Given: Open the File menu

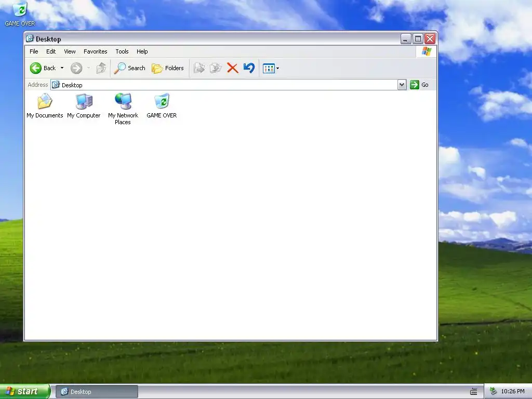Looking at the screenshot, I should coord(34,51).
